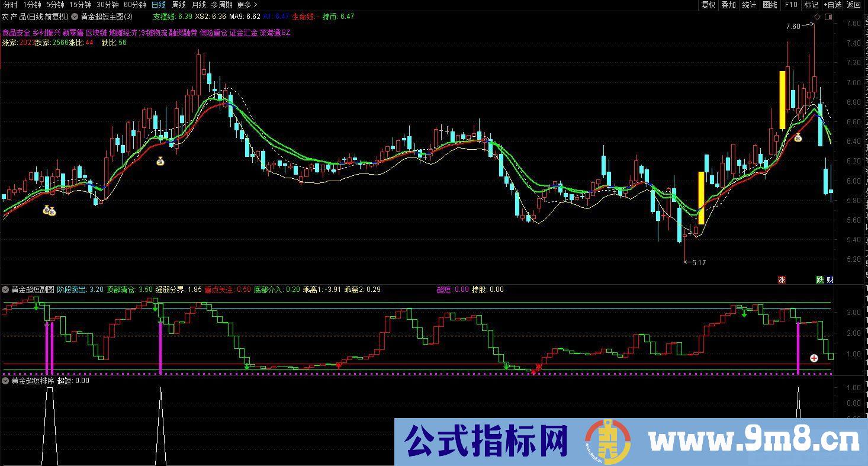Add stock via +自选 button
The height and width of the screenshot is (466, 868).
(832, 5)
